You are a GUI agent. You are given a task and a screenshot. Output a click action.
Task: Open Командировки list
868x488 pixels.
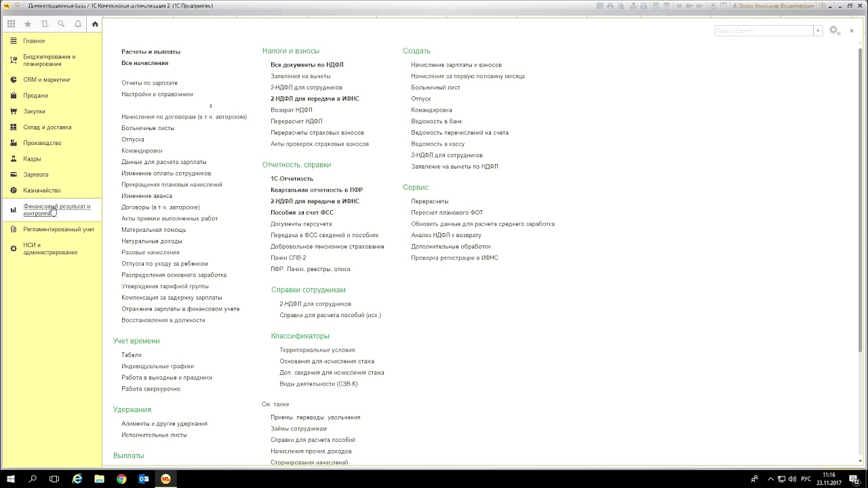tap(142, 150)
